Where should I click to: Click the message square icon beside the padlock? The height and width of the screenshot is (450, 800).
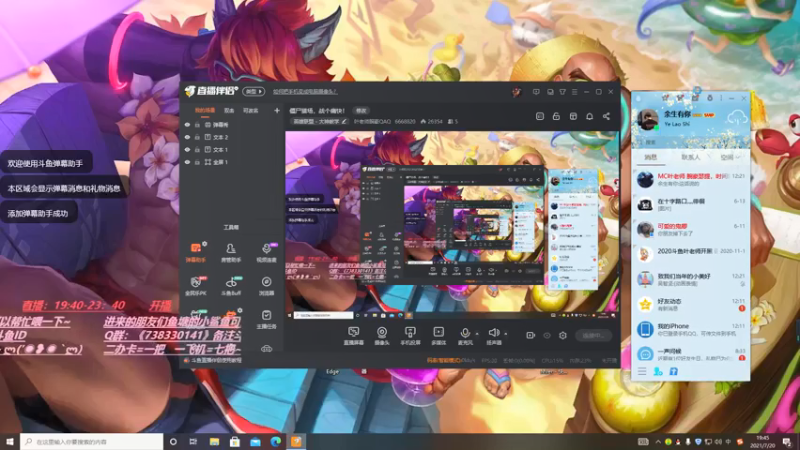[x=540, y=116]
